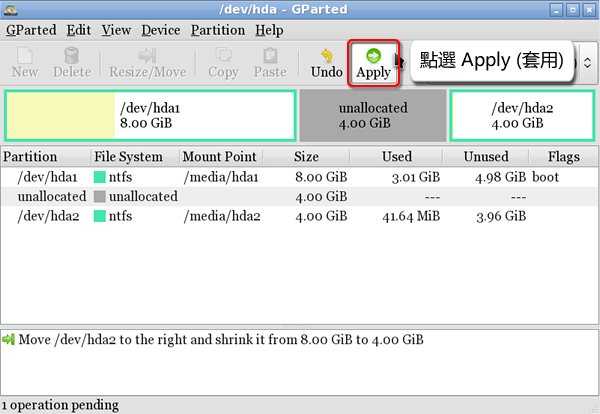
Task: Undo the last operation
Action: [326, 64]
